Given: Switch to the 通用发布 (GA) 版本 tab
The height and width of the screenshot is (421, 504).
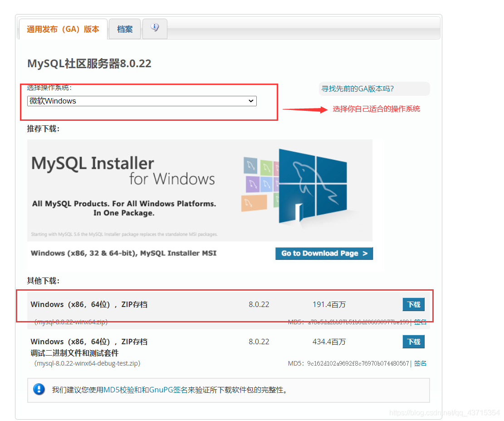Looking at the screenshot, I should click(x=63, y=29).
